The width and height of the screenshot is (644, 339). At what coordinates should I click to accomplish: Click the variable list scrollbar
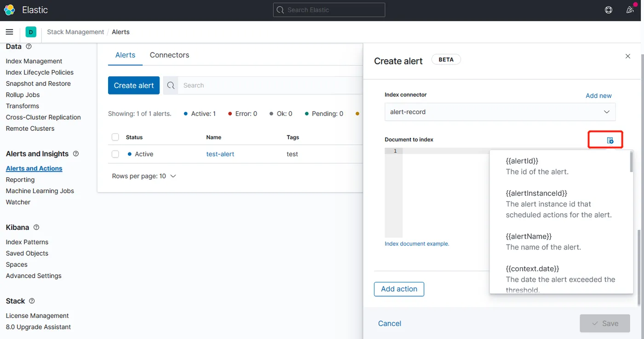pos(632,162)
